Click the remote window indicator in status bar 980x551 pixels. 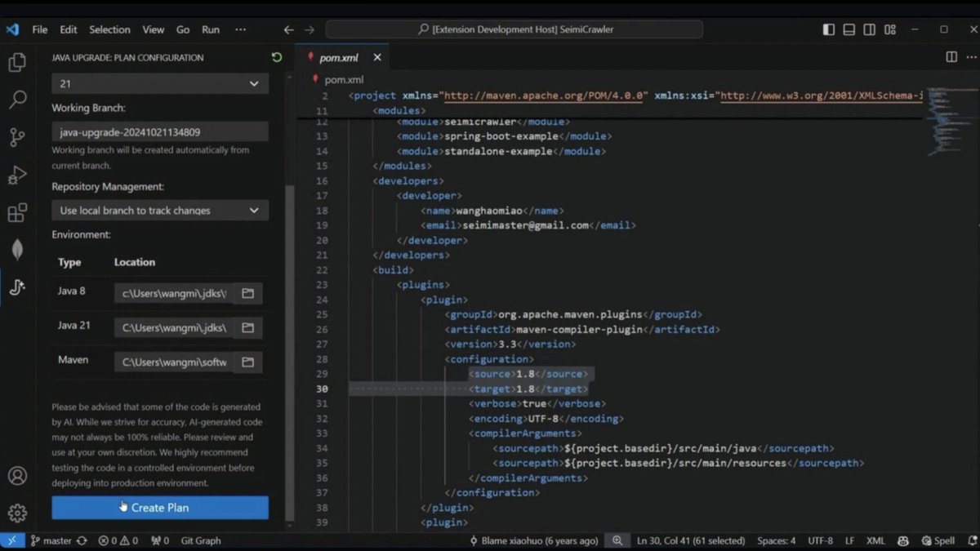click(x=12, y=540)
